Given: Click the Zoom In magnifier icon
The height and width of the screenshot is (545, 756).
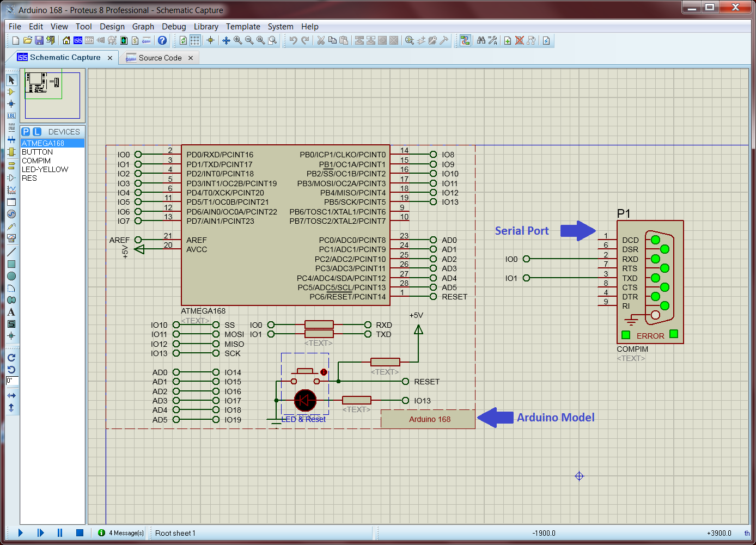Looking at the screenshot, I should [x=238, y=40].
